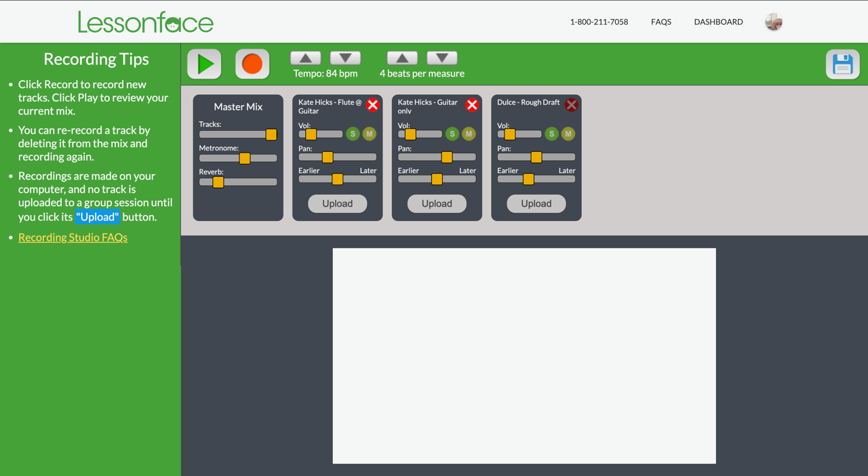This screenshot has height=476, width=868.
Task: Delete the Kate Hicks Flute @ Guitar track
Action: (372, 105)
